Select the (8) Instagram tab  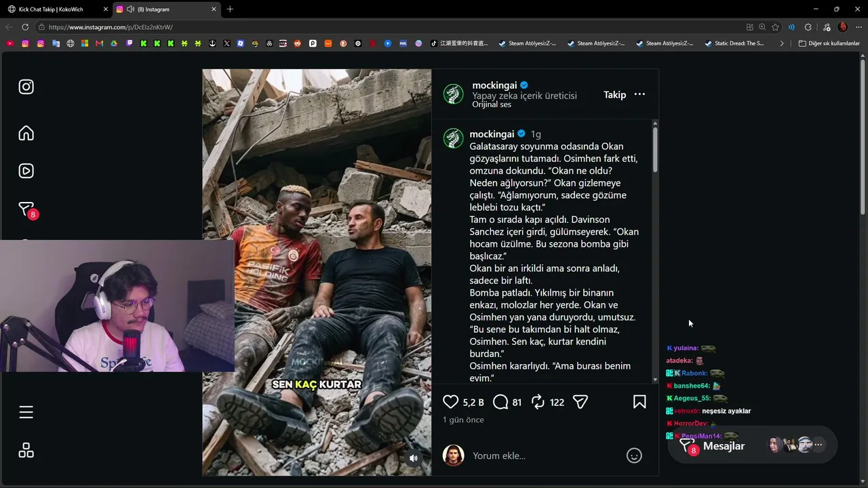point(167,9)
